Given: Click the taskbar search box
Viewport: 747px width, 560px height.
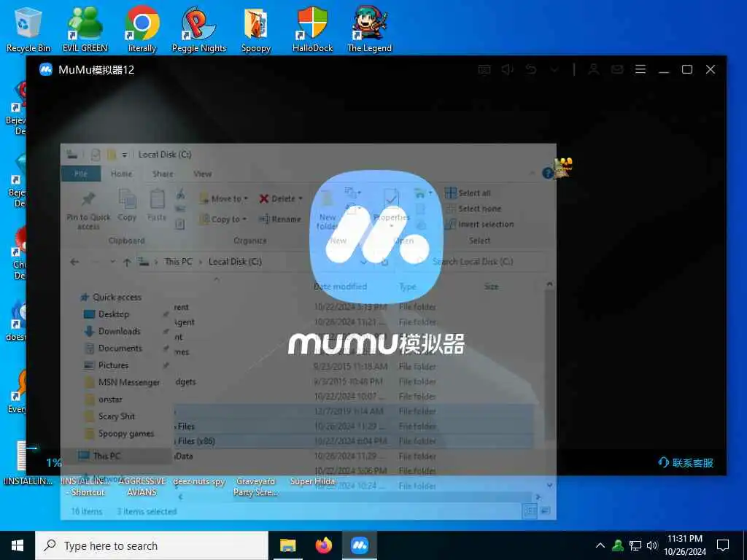Looking at the screenshot, I should point(152,545).
